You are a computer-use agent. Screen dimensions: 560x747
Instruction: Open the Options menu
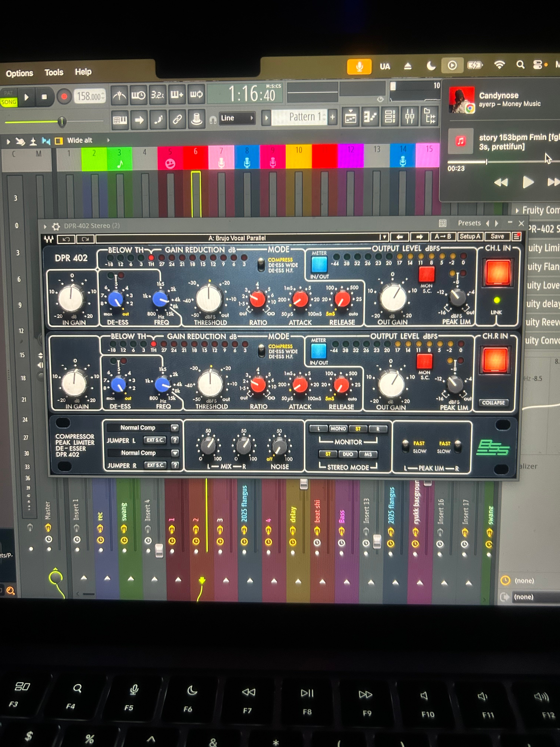[20, 73]
